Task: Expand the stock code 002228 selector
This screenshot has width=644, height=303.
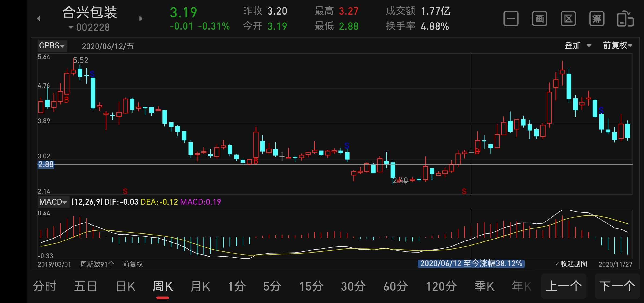Action: pyautogui.click(x=89, y=27)
